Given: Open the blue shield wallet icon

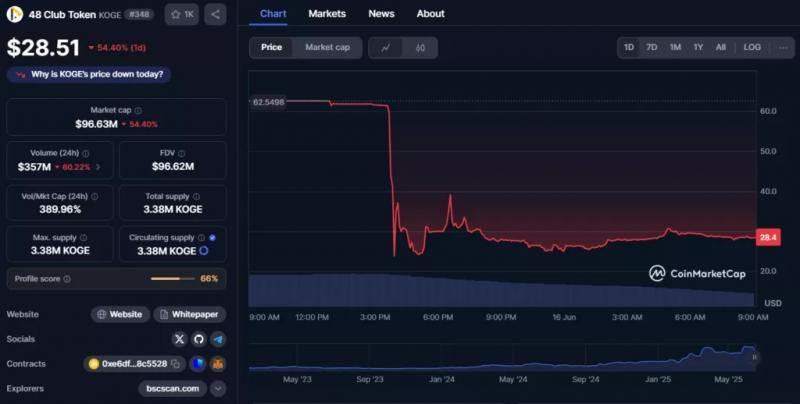Looking at the screenshot, I should coord(198,364).
